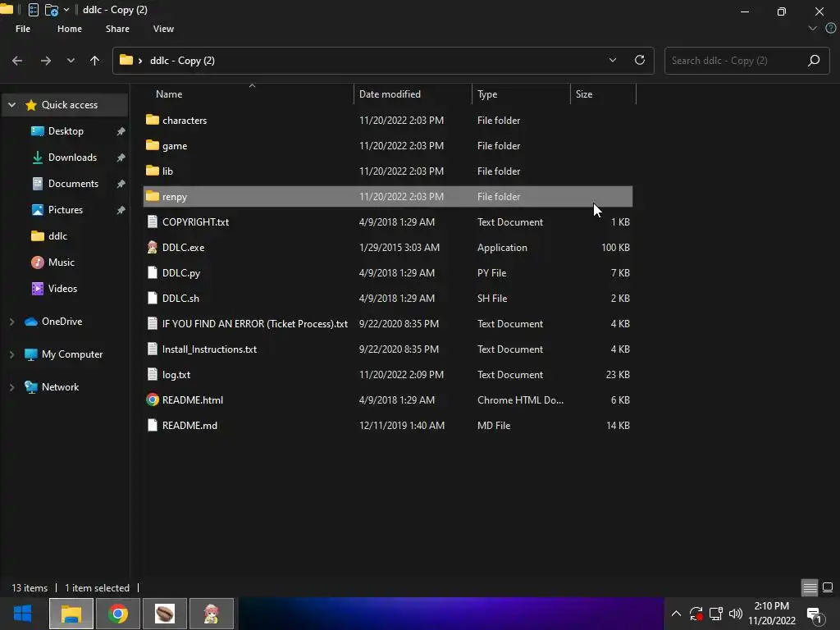Viewport: 840px width, 630px height.
Task: Click File Explorer on the taskbar
Action: coord(71,614)
